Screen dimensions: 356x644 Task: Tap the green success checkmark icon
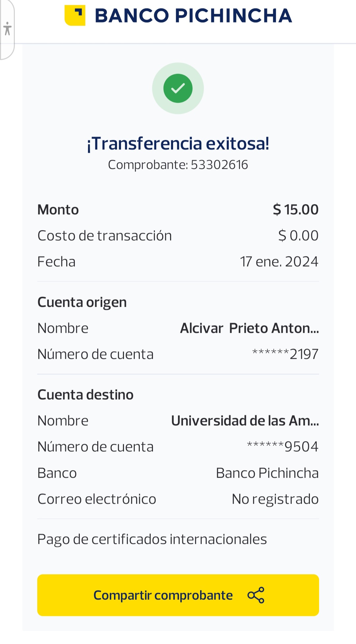178,88
